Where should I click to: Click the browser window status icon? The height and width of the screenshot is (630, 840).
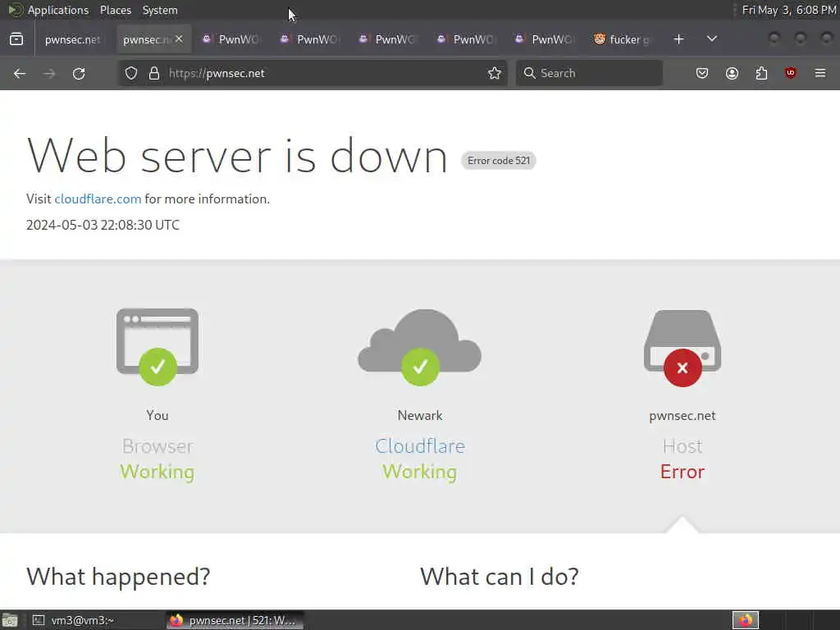[157, 347]
